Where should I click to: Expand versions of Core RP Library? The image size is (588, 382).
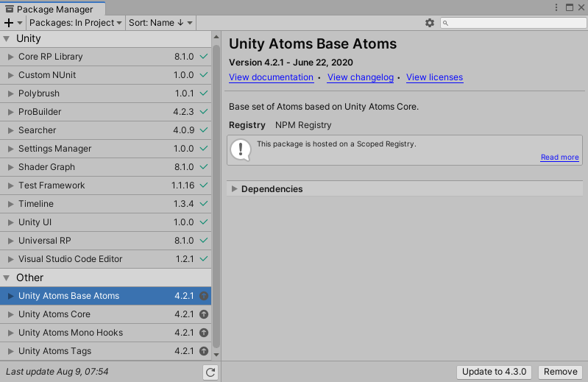point(10,57)
